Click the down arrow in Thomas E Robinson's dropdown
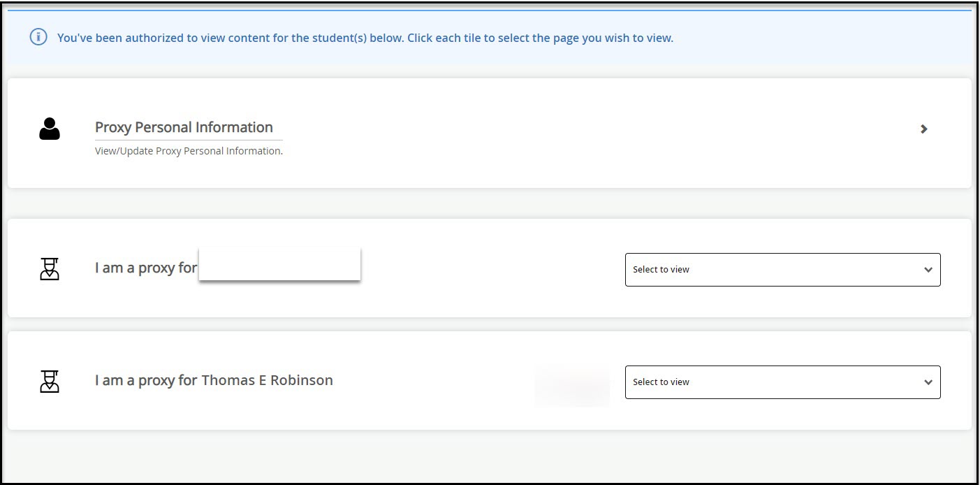 pyautogui.click(x=928, y=382)
